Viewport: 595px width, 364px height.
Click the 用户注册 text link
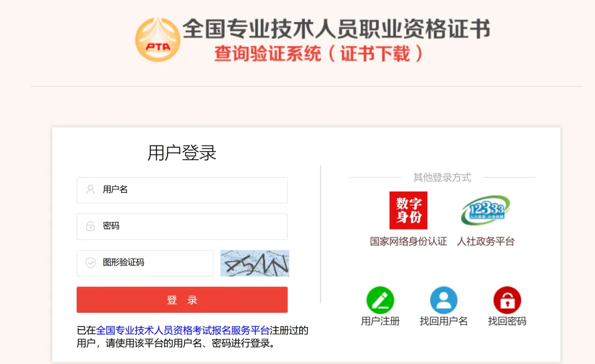click(x=380, y=321)
